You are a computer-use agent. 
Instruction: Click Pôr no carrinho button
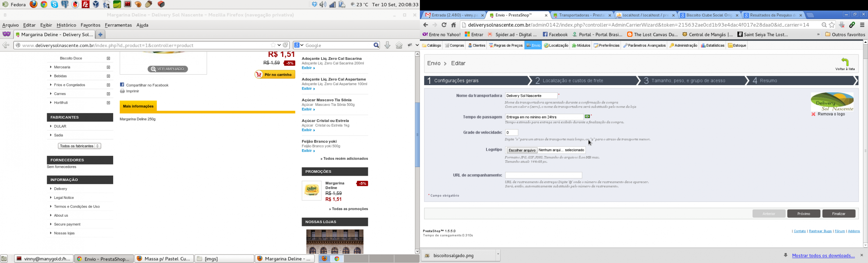point(275,74)
